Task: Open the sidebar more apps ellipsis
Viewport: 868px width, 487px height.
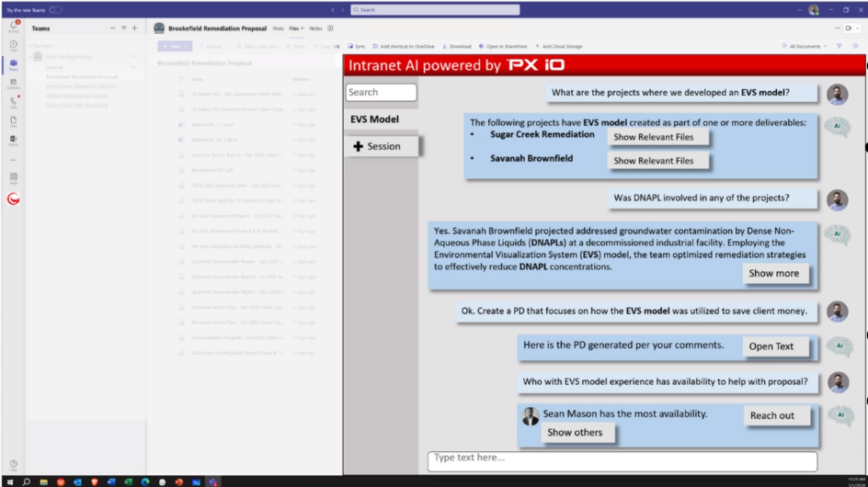Action: (x=14, y=160)
